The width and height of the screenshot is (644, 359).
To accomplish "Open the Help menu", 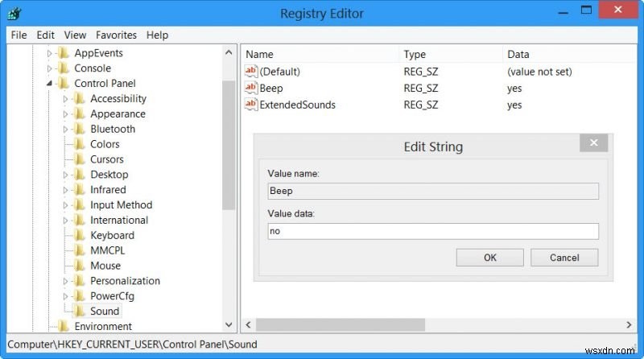I will pyautogui.click(x=157, y=35).
